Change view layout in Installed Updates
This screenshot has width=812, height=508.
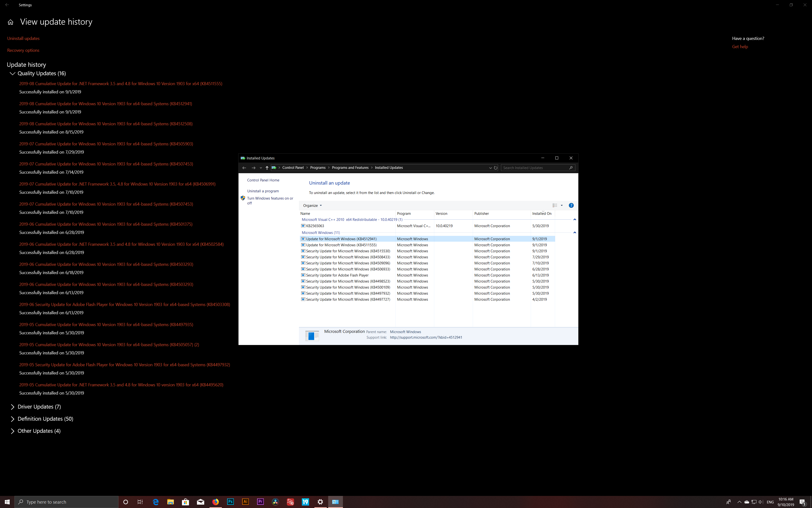[555, 205]
